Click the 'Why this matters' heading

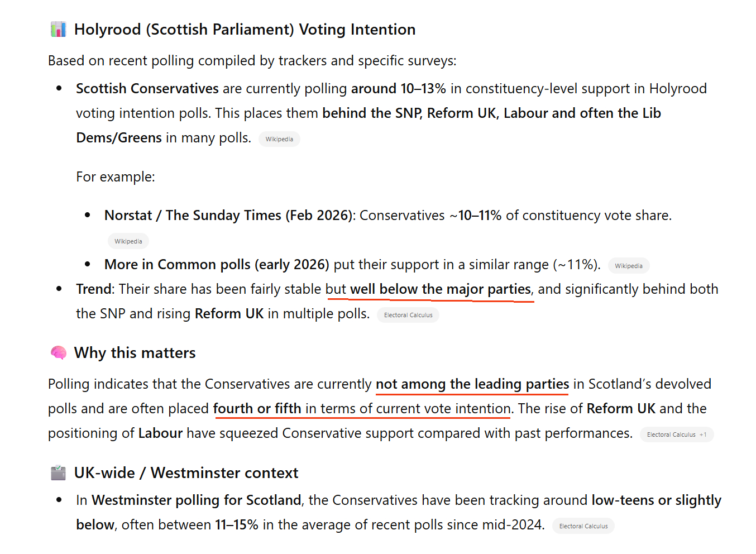(x=135, y=353)
